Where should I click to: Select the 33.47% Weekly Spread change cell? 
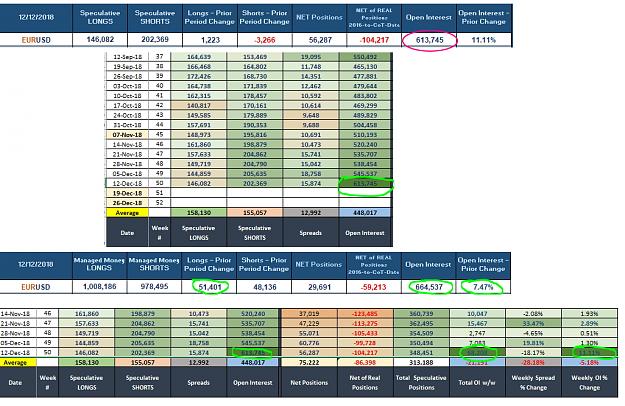pos(533,324)
